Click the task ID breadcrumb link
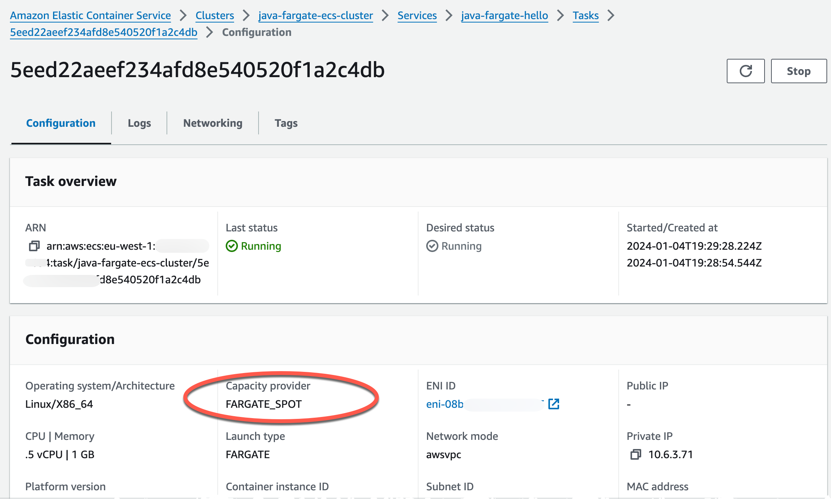The height and width of the screenshot is (504, 831). click(x=103, y=32)
